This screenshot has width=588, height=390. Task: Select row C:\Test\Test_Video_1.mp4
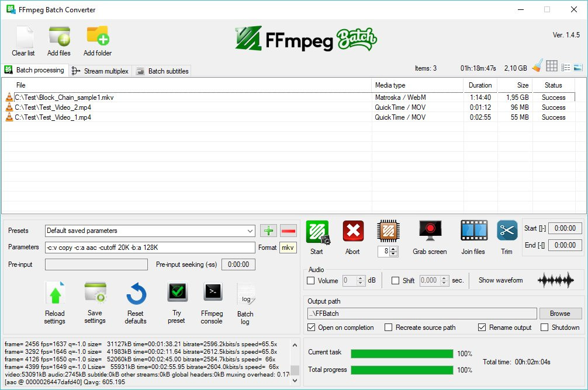click(289, 117)
